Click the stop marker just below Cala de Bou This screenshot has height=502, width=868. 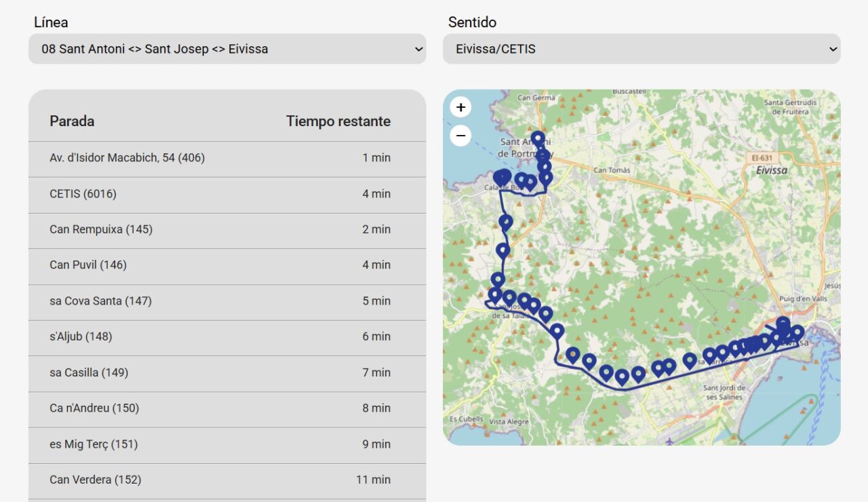tap(506, 221)
